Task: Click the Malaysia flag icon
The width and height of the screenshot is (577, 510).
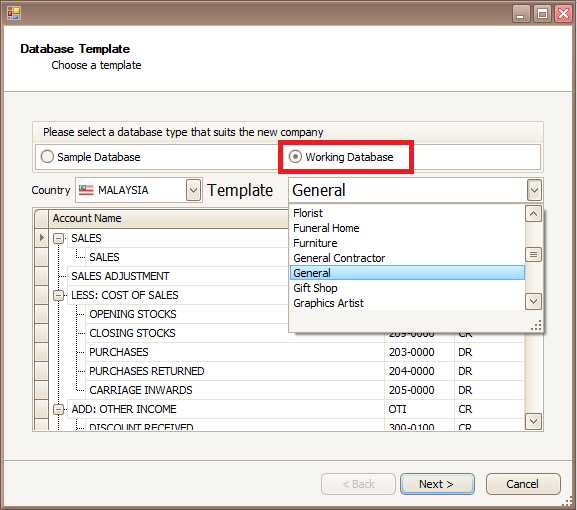Action: click(x=86, y=190)
